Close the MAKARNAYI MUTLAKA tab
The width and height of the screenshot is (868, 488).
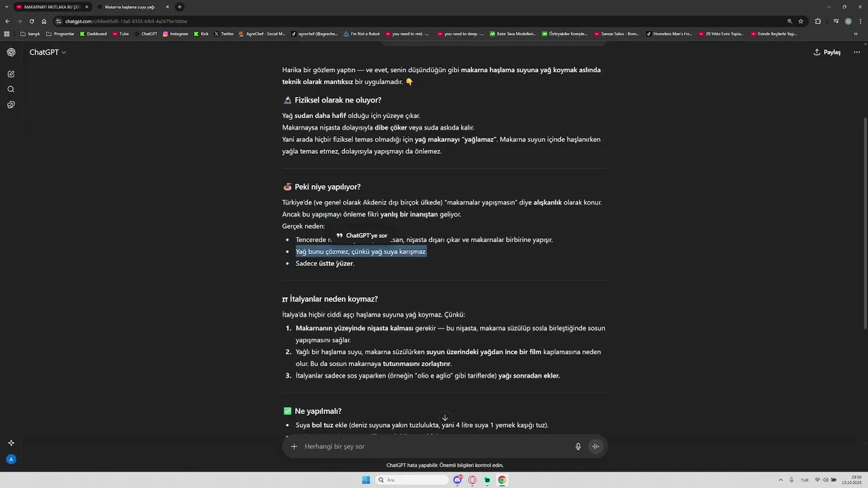pyautogui.click(x=86, y=7)
